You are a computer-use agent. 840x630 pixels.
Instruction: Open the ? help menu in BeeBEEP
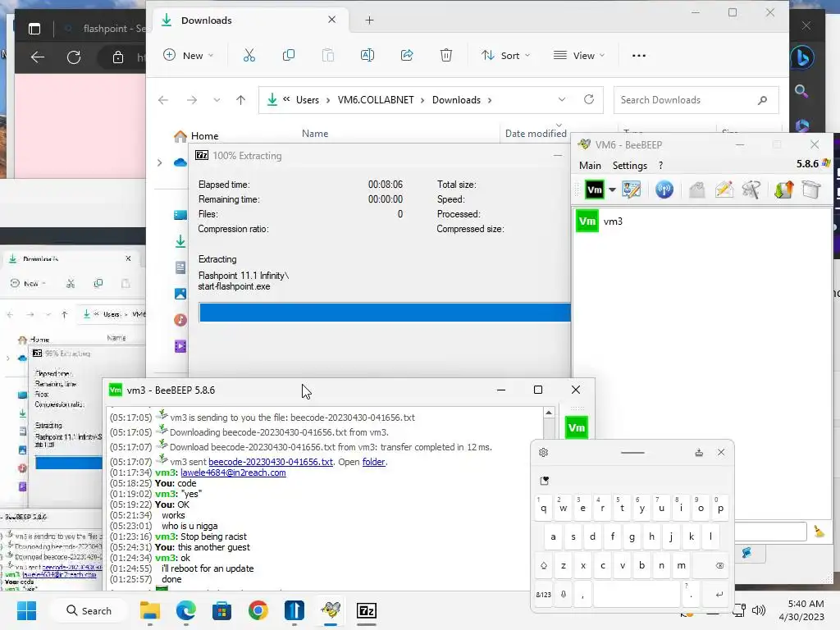[x=660, y=166]
